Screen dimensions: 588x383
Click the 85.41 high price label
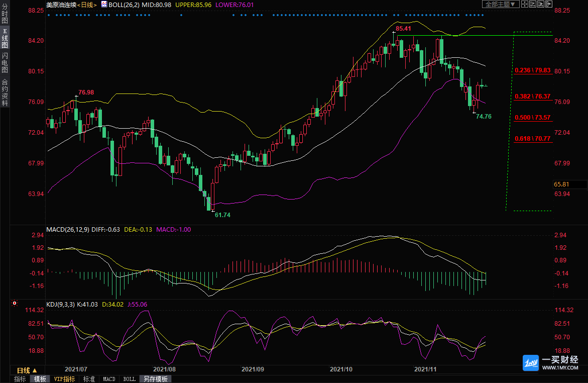403,29
